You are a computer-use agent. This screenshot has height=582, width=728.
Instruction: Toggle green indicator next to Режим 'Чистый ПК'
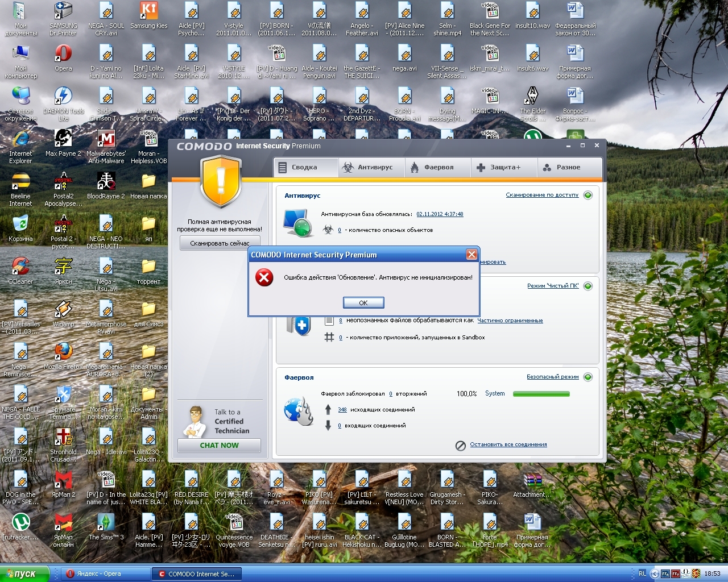(588, 286)
